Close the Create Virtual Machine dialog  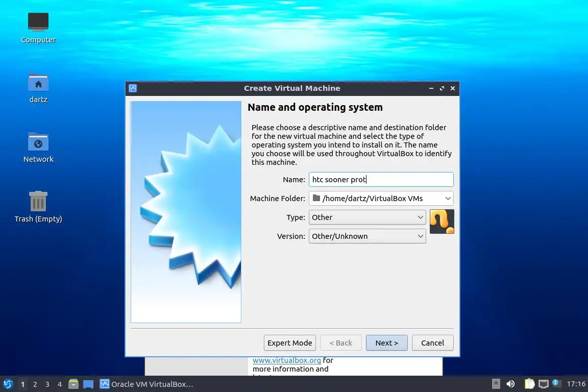(x=453, y=88)
